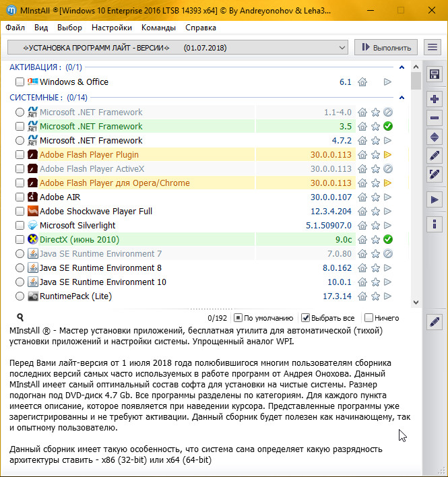Screen dimensions: 448x477
Task: Click the pencil icon beside the description panel
Action: tap(435, 322)
